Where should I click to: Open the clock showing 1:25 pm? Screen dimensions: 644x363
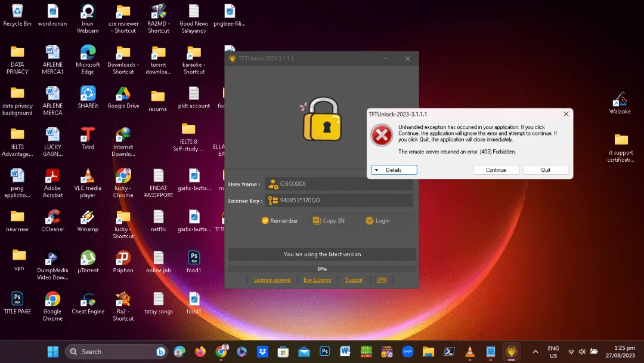point(620,352)
